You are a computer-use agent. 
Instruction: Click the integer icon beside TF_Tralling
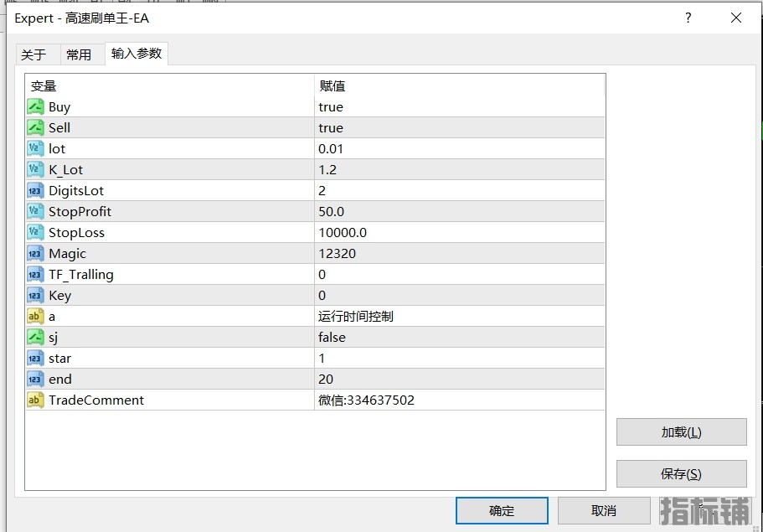coord(35,274)
